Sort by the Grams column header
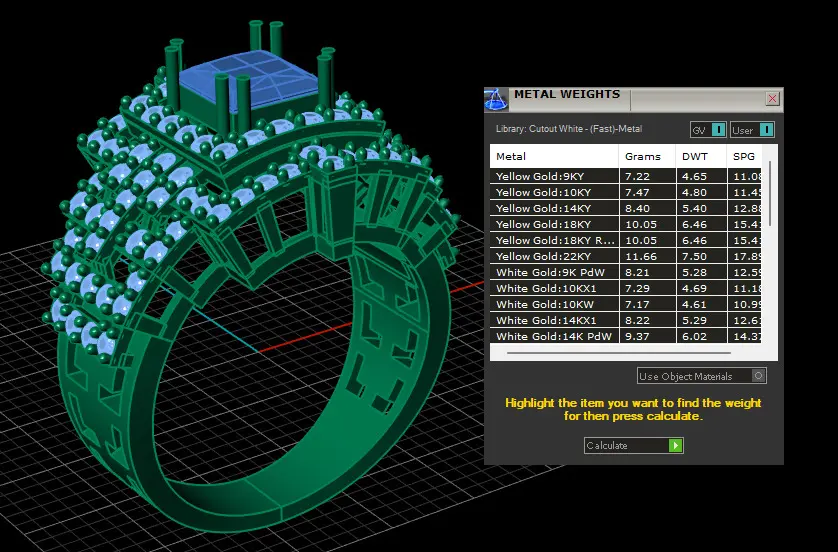Viewport: 838px width, 552px height. click(x=647, y=157)
